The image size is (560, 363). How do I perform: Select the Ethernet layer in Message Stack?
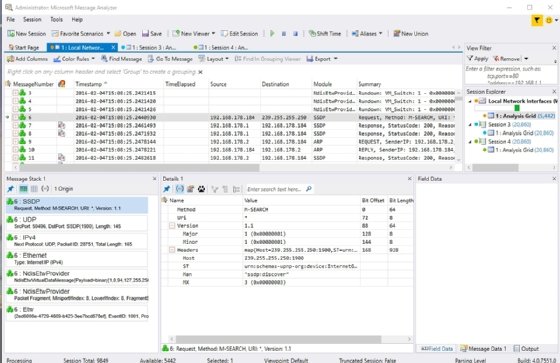point(77,258)
